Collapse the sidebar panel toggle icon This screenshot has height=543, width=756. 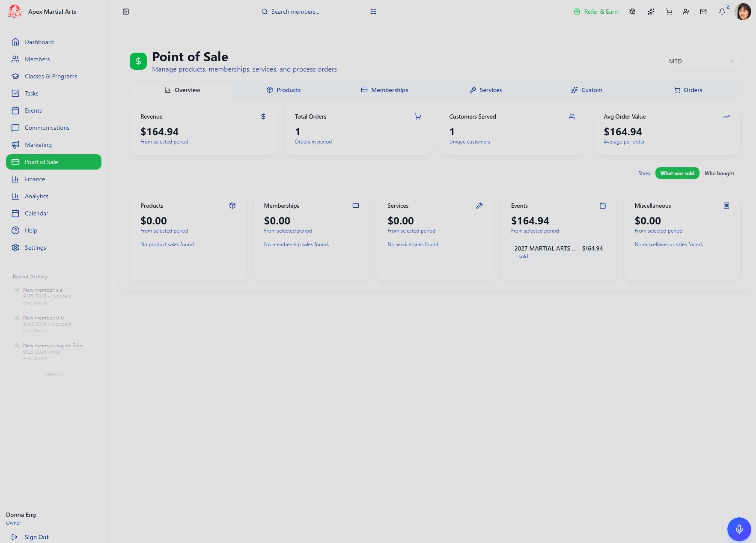[126, 12]
